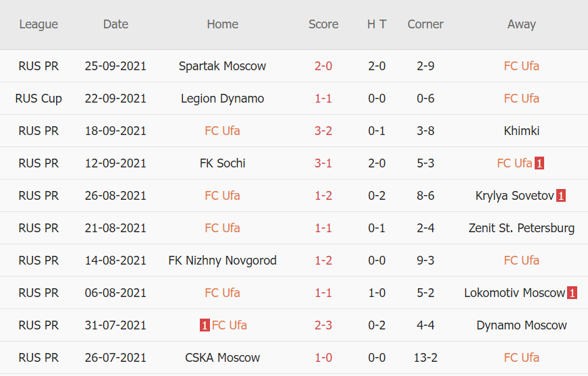
Task: Click the Date column header
Action: click(x=115, y=24)
